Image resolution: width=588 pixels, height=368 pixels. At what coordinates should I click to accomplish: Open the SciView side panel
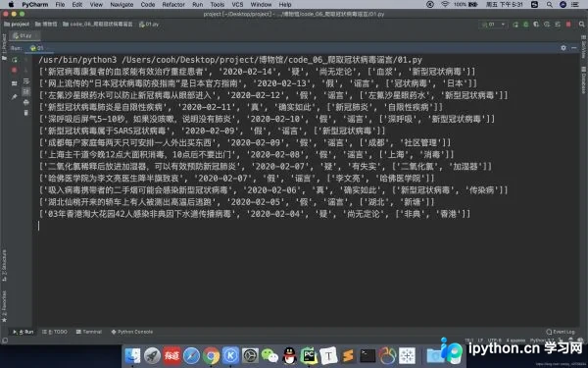(584, 48)
